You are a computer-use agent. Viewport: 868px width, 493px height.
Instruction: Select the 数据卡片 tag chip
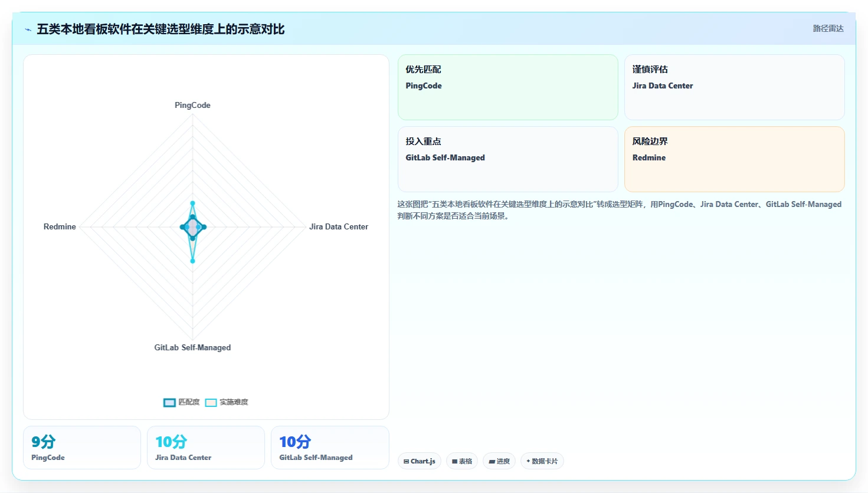click(542, 461)
